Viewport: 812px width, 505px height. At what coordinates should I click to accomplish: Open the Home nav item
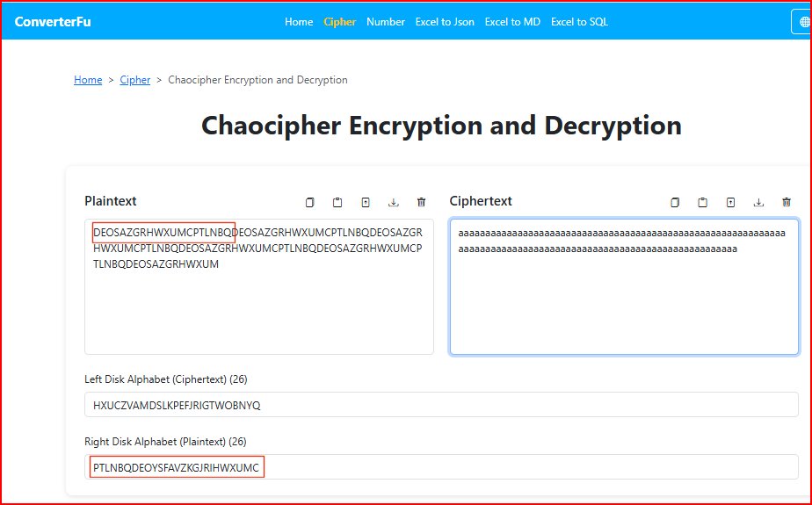point(299,22)
